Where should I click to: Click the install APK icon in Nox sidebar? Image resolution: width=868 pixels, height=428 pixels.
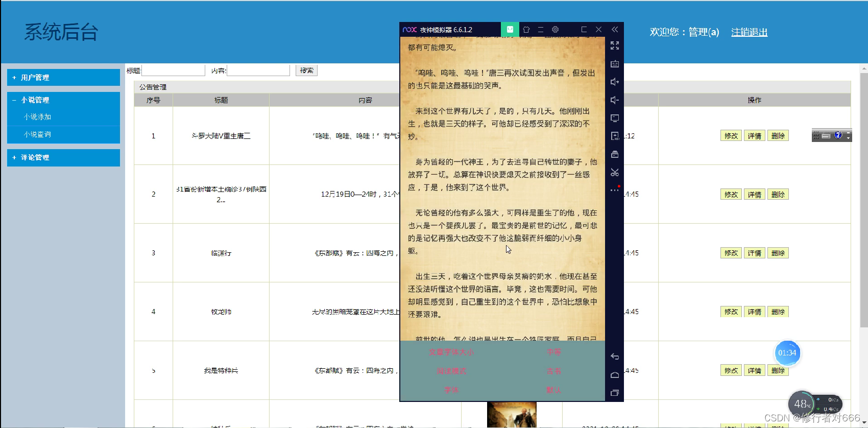tap(615, 136)
